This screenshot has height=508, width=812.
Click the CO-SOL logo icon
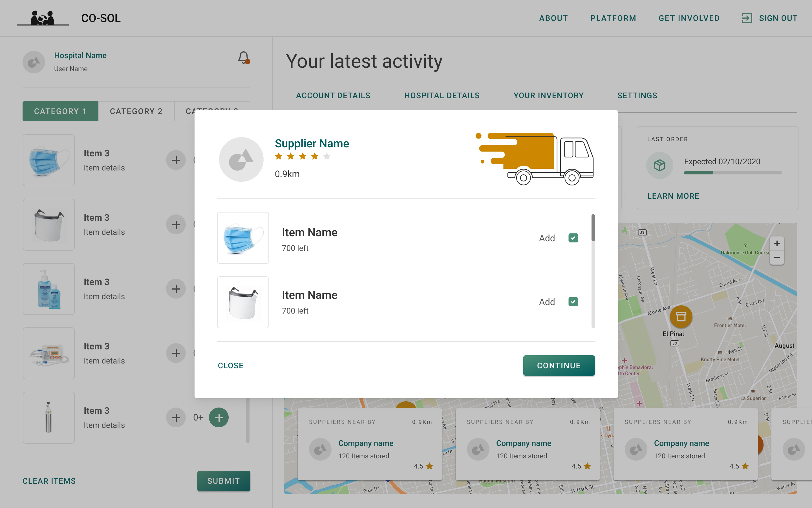pos(43,18)
